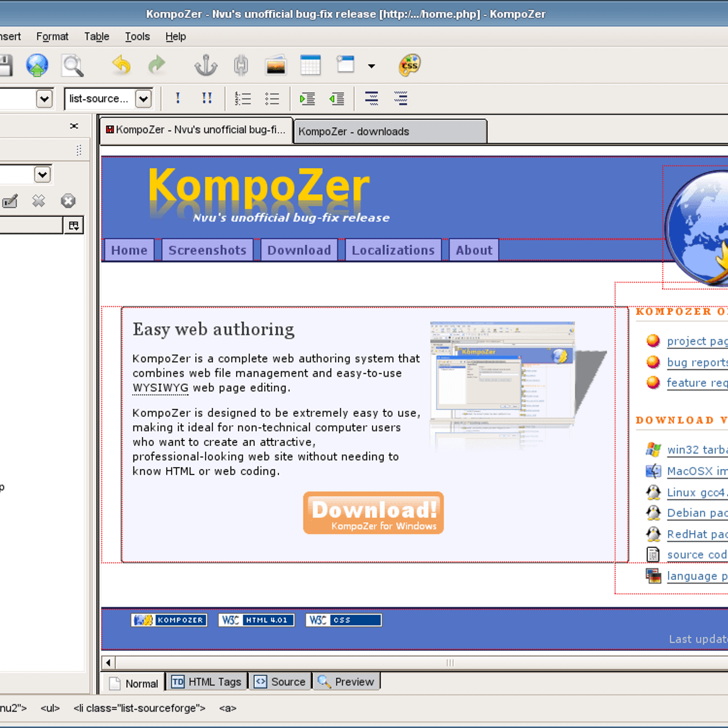
Task: Click the grey X remove icon in sidebar
Action: point(39,201)
